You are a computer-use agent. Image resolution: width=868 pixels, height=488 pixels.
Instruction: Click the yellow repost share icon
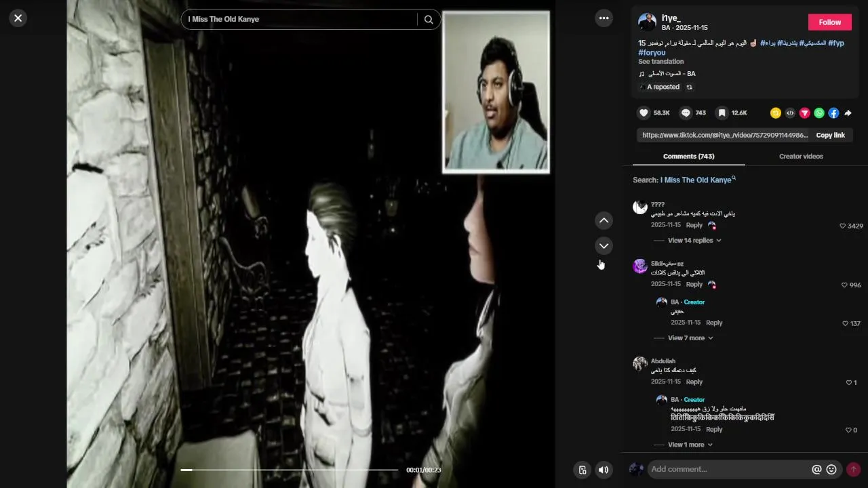tap(776, 113)
